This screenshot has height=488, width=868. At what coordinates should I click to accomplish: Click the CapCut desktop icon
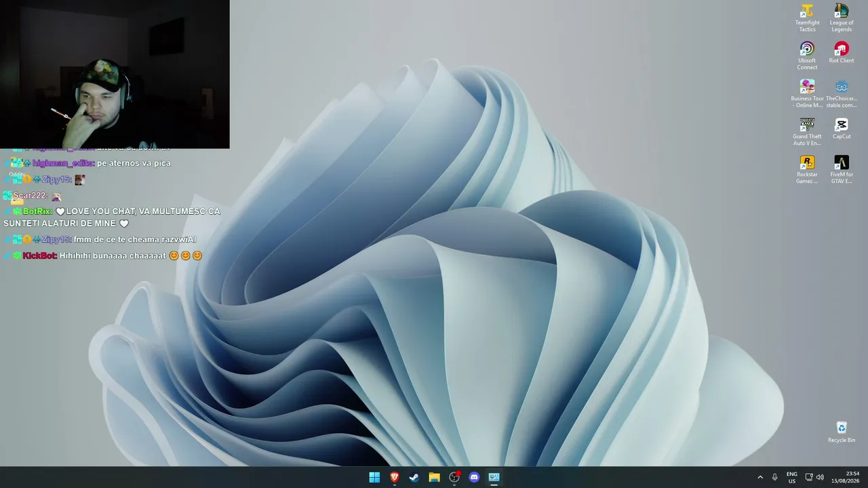click(x=842, y=129)
